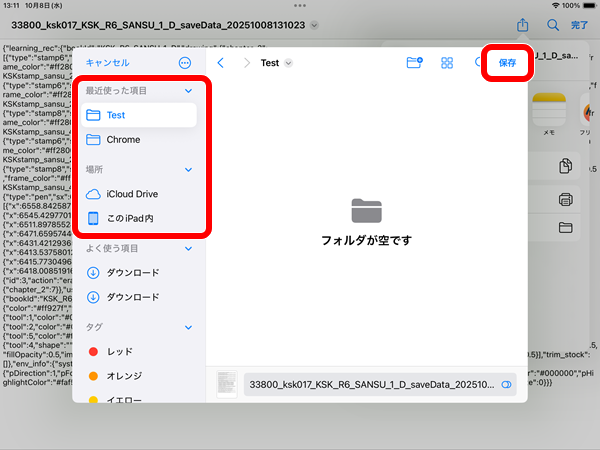600x450 pixels.
Task: Tap the save-to-files folder icon in the share sheet
Action: (566, 228)
